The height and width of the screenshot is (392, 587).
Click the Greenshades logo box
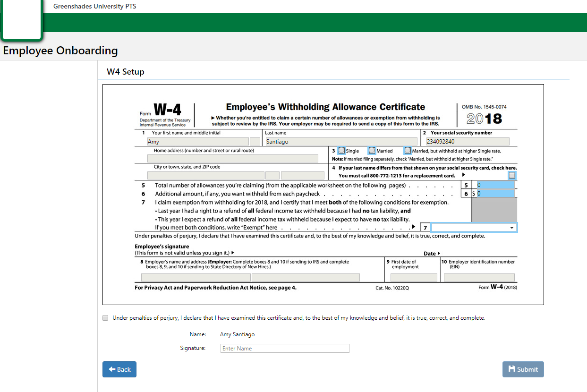tap(22, 19)
